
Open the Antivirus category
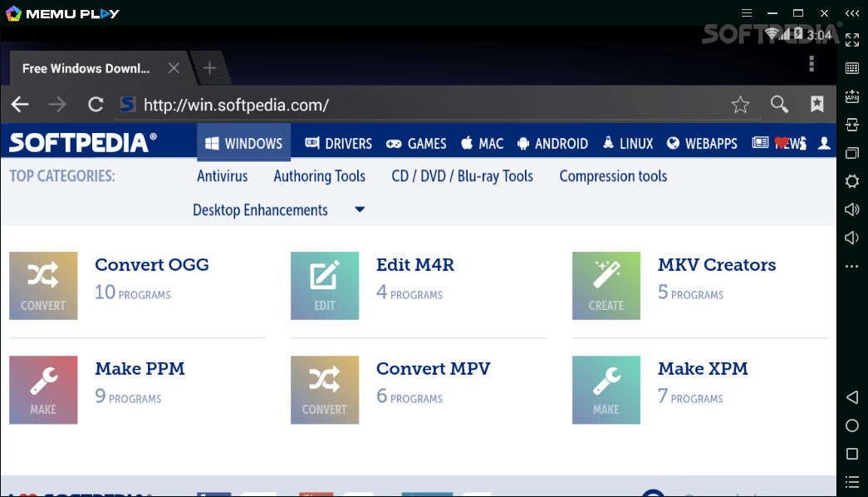223,176
